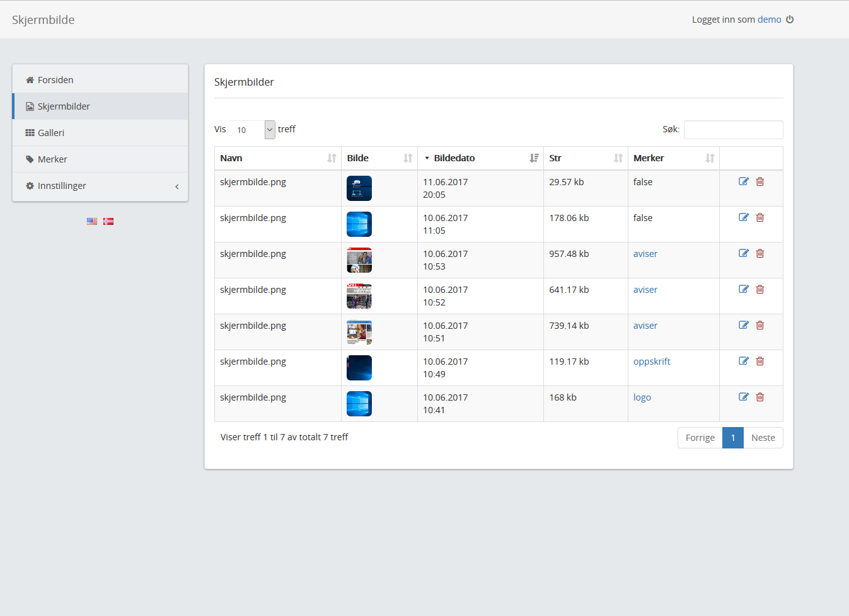The height and width of the screenshot is (616, 849).
Task: Open Galleri from the sidebar menu
Action: coord(51,133)
